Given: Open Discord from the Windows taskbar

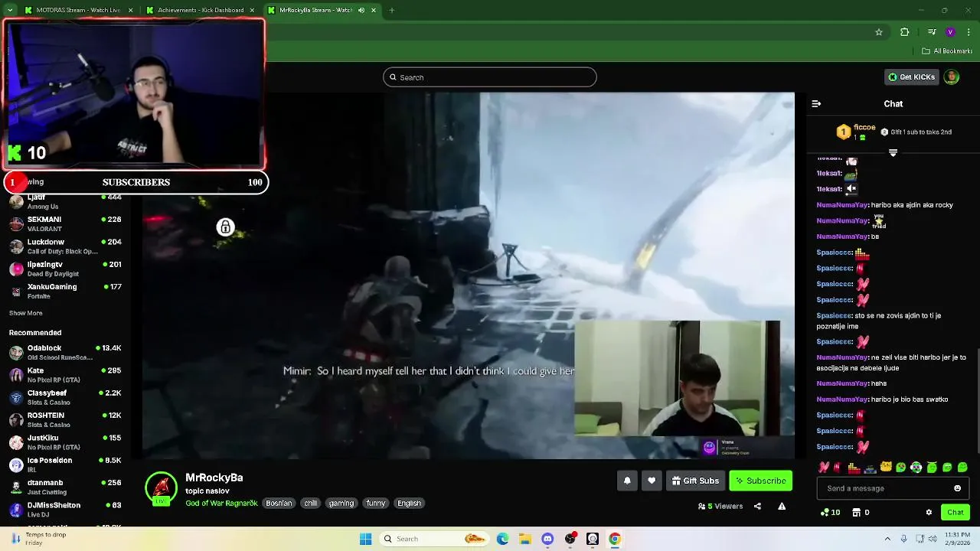Looking at the screenshot, I should (547, 539).
